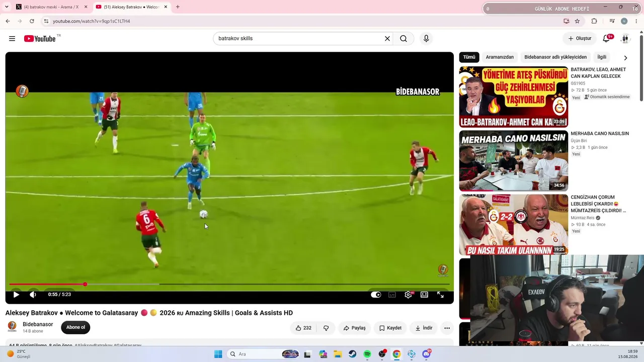Select the İlgili filter chip
Image resolution: width=644 pixels, height=362 pixels.
coord(602,57)
